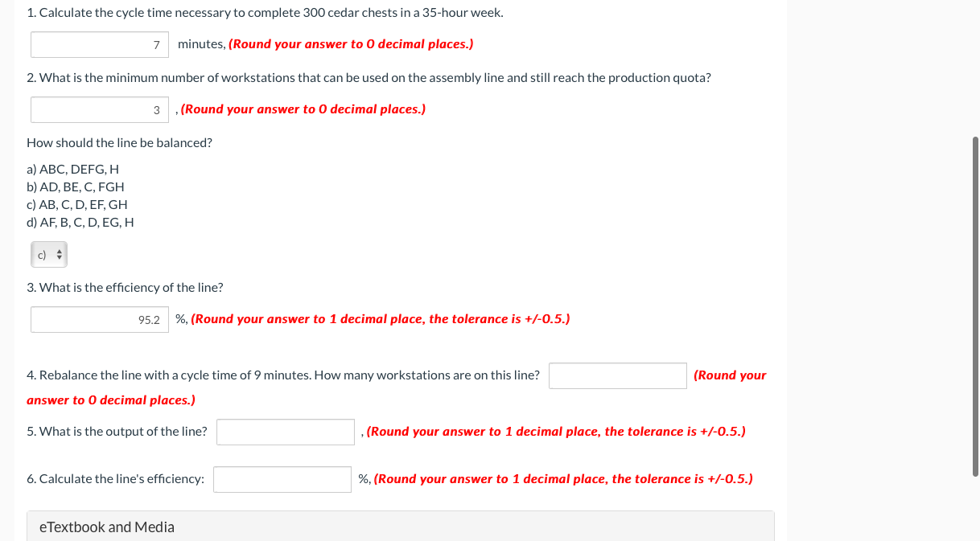Click the cycle time answer field showing 7
The width and height of the screenshot is (980, 541).
tap(99, 44)
